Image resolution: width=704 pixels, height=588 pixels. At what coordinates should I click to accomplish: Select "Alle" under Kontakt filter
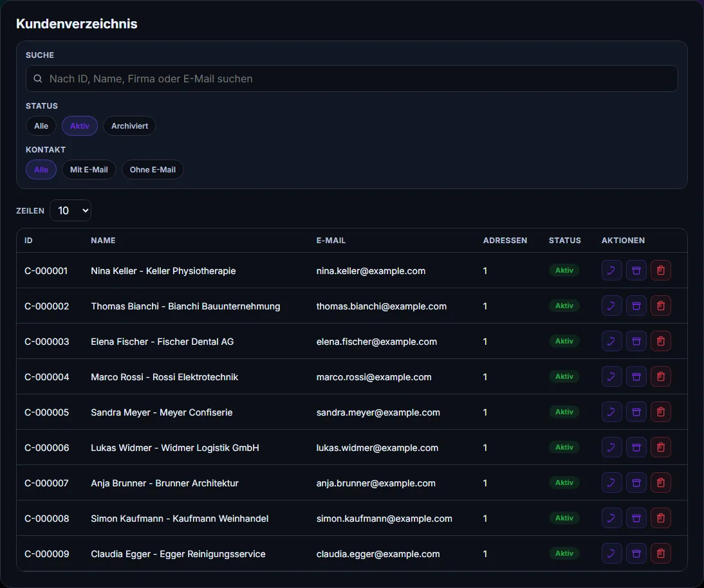(x=41, y=170)
